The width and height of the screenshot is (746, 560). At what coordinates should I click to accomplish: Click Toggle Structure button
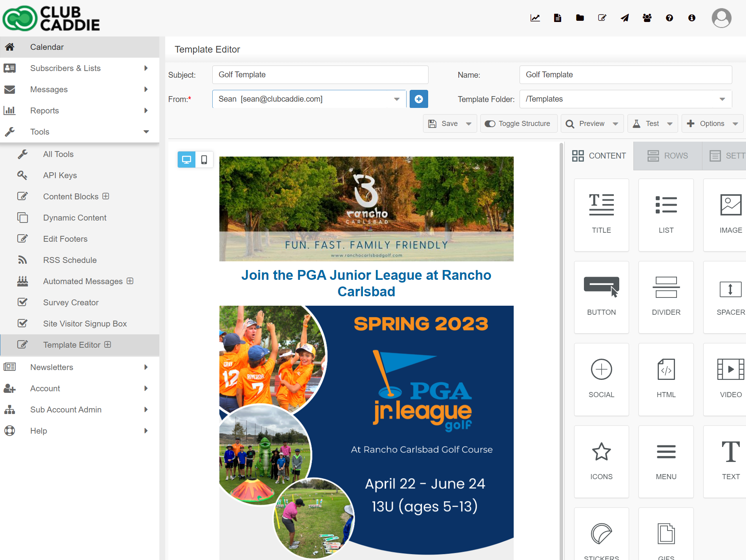tap(518, 124)
